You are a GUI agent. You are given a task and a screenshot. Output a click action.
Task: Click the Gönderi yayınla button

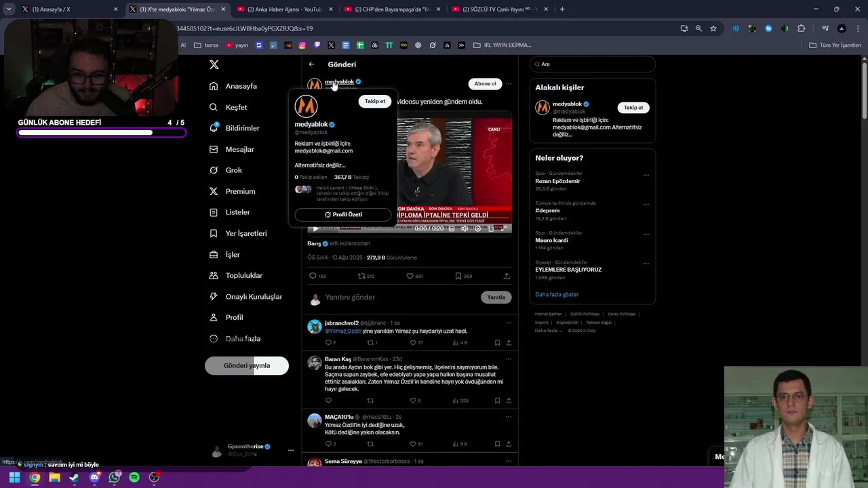point(247,365)
